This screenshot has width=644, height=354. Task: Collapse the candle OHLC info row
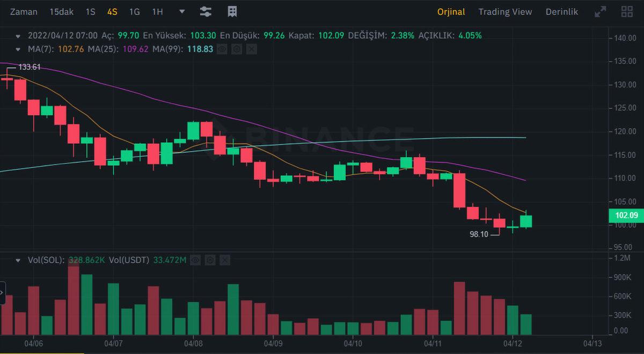point(19,36)
